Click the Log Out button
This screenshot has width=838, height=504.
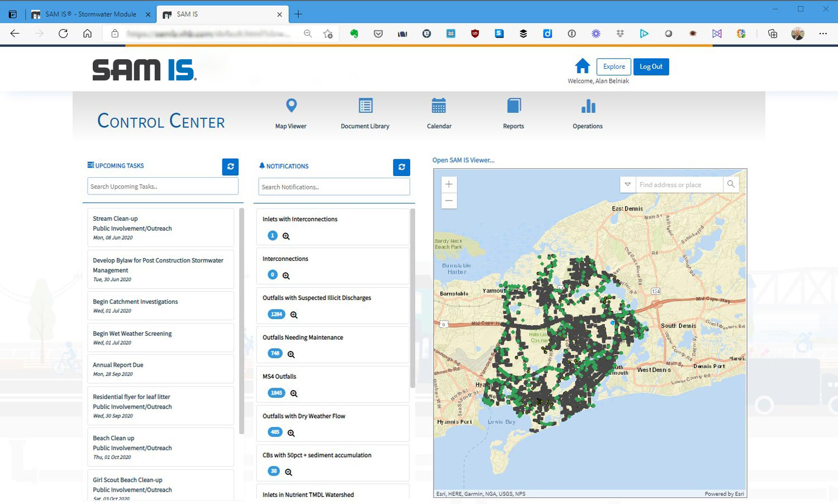click(651, 66)
